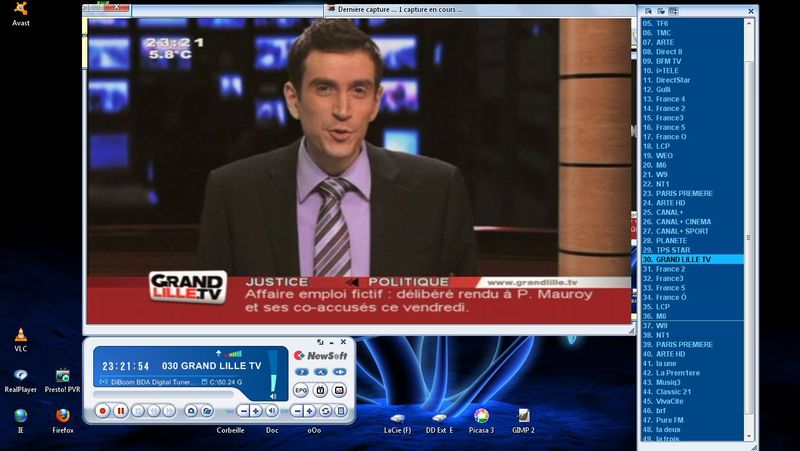Image resolution: width=800 pixels, height=451 pixels.
Task: Select channel 25. CANAL+
Action: click(x=692, y=212)
